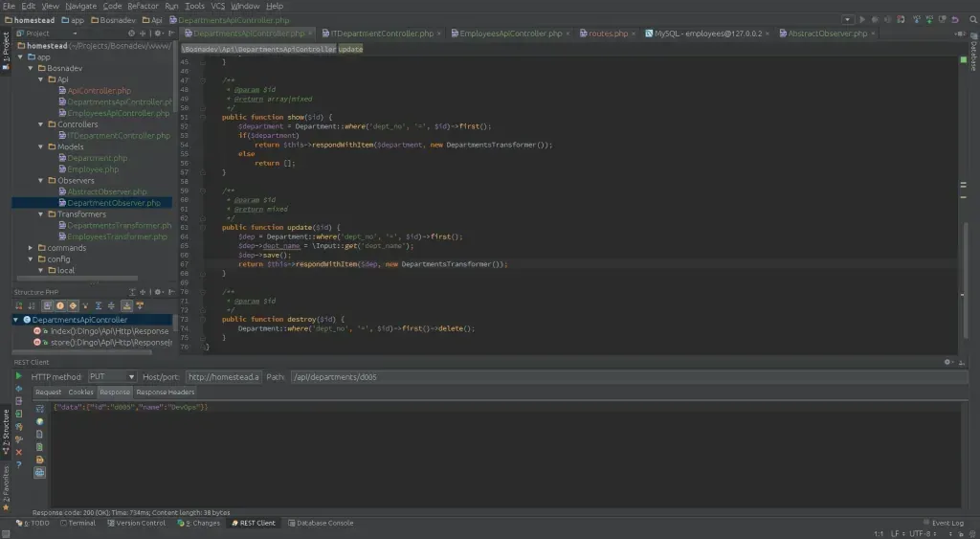The width and height of the screenshot is (980, 539).
Task: Open the Navigate menu
Action: coord(80,6)
